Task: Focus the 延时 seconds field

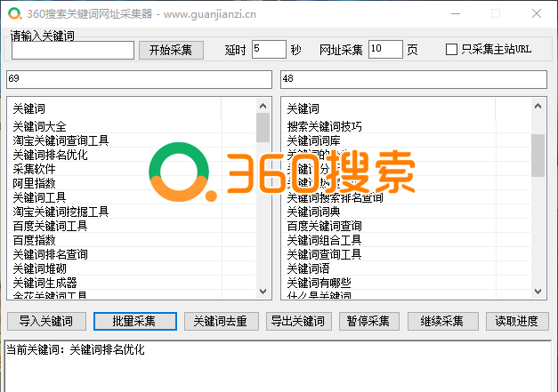Action: tap(269, 49)
